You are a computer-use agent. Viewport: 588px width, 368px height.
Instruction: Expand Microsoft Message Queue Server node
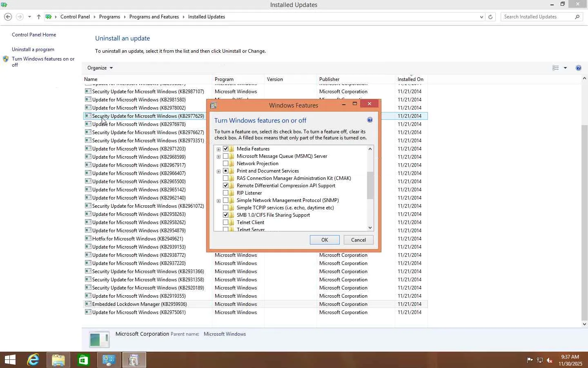pyautogui.click(x=218, y=157)
